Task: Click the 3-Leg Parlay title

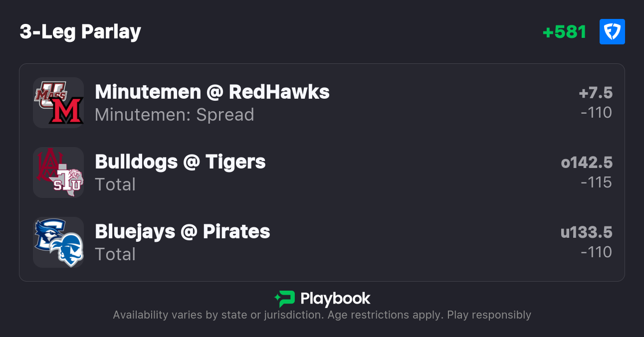Action: click(80, 32)
